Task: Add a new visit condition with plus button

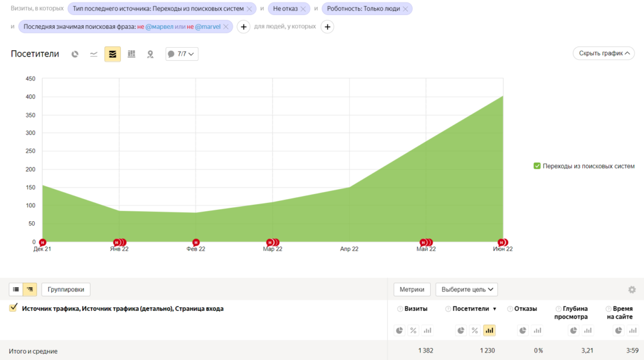Action: click(243, 26)
